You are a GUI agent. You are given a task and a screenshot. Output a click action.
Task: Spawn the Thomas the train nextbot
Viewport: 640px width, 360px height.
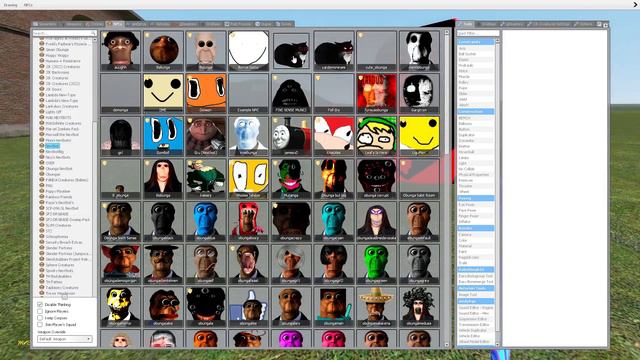pos(291,136)
